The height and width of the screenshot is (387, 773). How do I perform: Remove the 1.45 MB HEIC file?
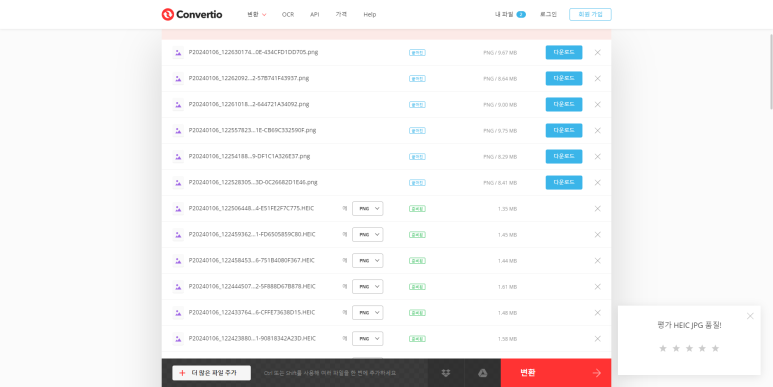(597, 235)
